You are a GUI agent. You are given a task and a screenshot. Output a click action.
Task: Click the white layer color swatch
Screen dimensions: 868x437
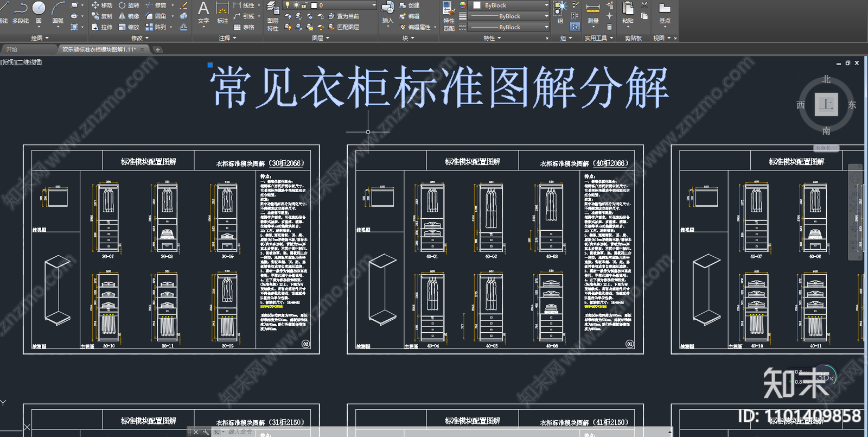[314, 5]
